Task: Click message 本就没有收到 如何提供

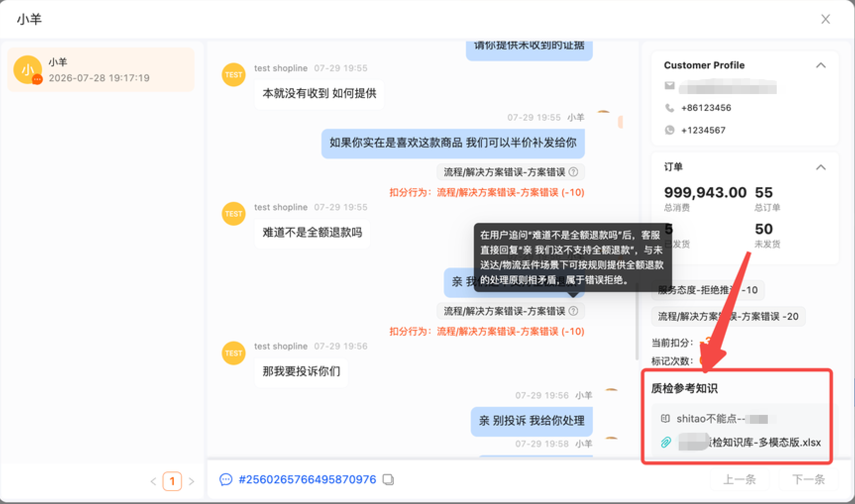Action: click(x=320, y=94)
